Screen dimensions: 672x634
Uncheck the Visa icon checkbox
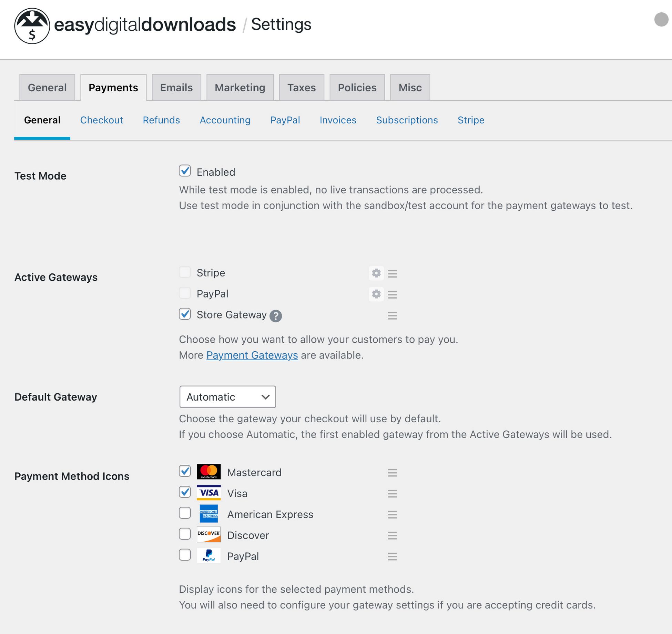point(185,492)
